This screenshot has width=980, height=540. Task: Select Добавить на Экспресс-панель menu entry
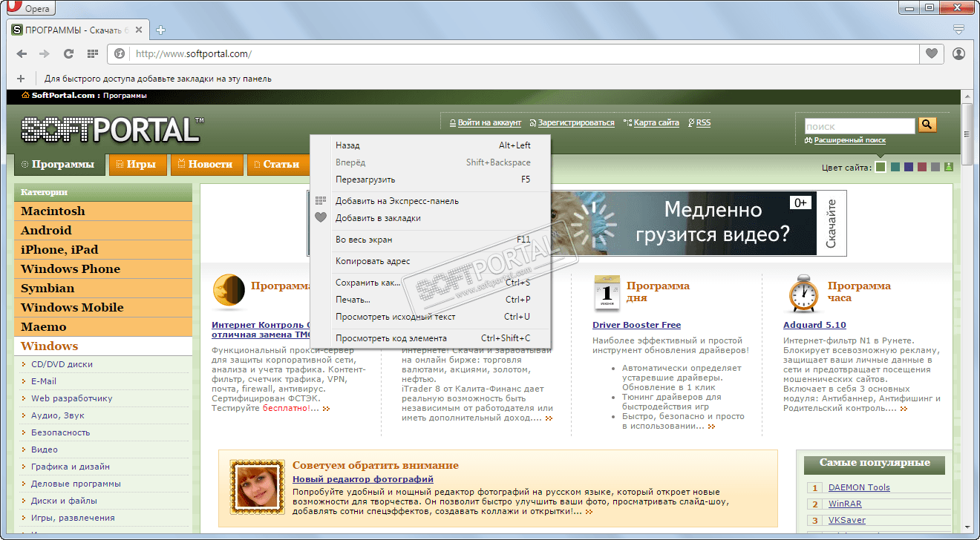(430, 201)
